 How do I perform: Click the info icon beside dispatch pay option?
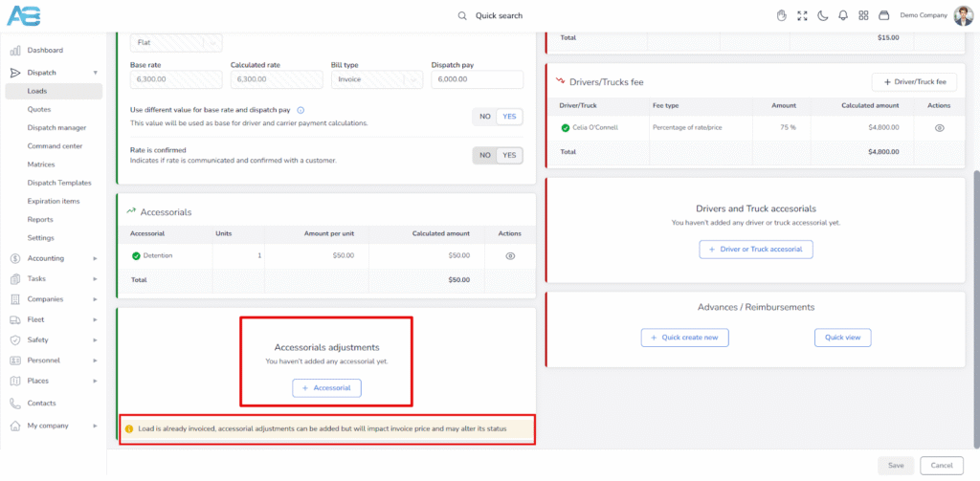click(x=301, y=110)
